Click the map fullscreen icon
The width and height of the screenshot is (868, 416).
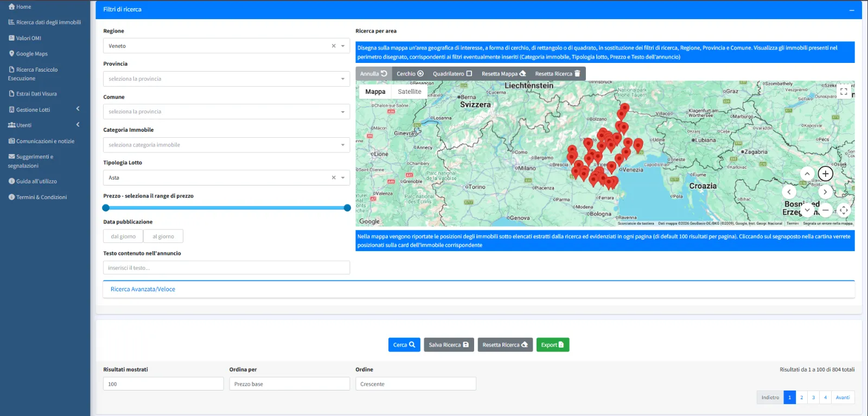click(844, 92)
